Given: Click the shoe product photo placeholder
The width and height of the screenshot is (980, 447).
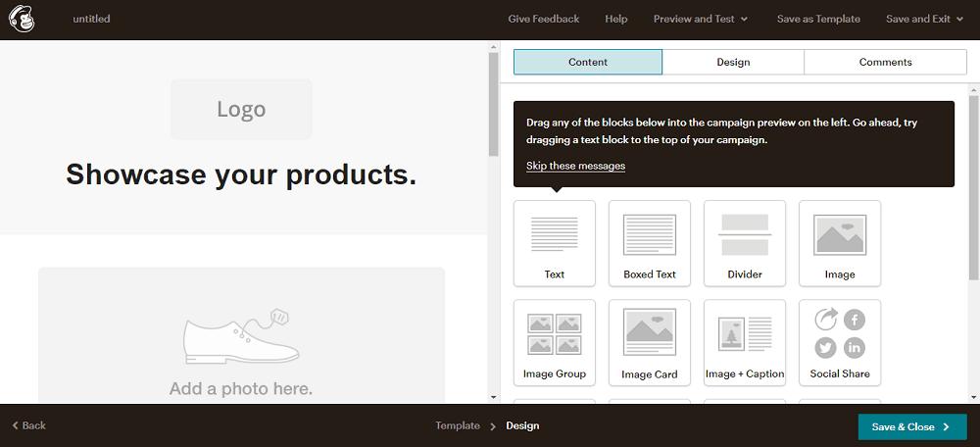Looking at the screenshot, I should [241, 335].
